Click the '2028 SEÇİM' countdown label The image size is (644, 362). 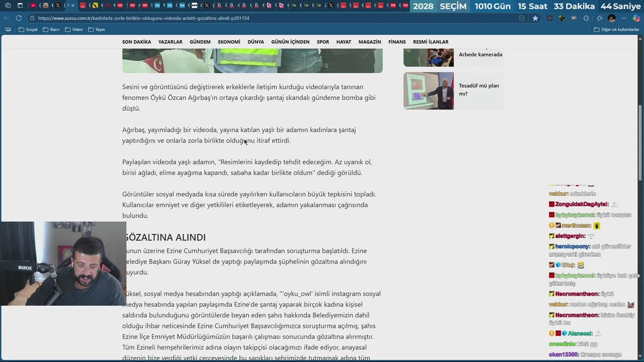coord(439,6)
